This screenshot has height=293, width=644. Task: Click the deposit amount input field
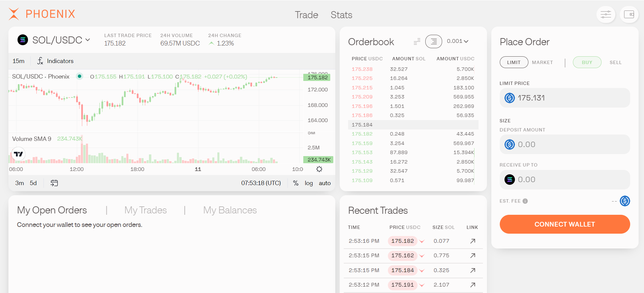click(565, 144)
